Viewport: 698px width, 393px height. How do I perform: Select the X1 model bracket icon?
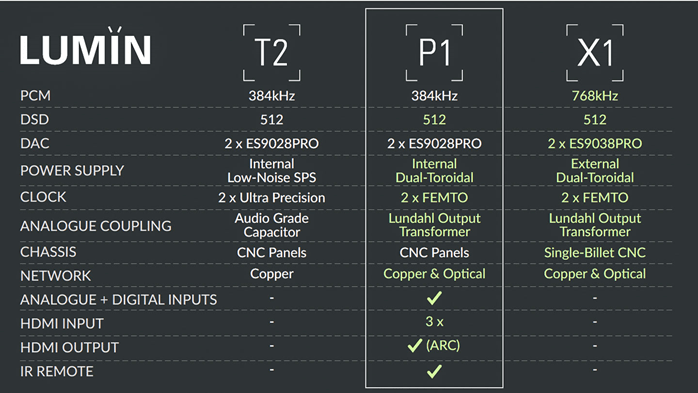point(595,53)
